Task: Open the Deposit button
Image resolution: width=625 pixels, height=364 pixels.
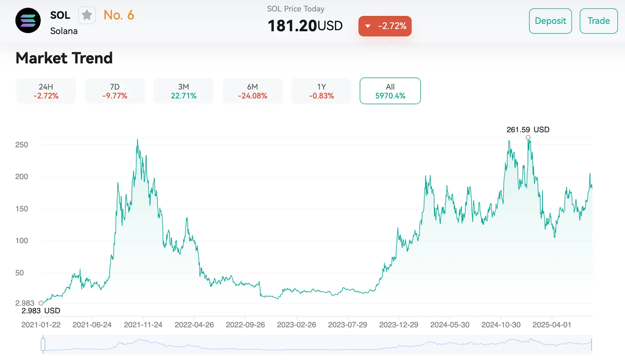Action: pos(550,21)
